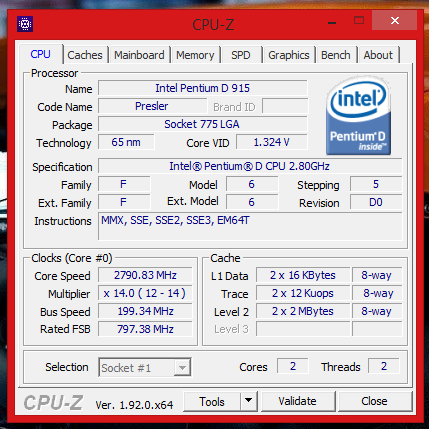Click the Core VID value '1.324 V'
Viewport: 429px width, 429px height.
(271, 142)
